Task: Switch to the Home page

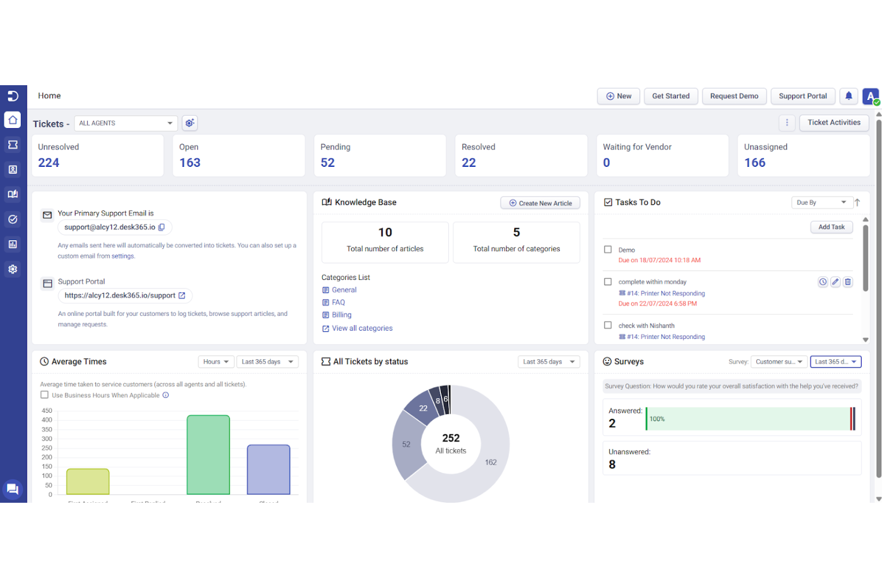Action: (x=13, y=120)
